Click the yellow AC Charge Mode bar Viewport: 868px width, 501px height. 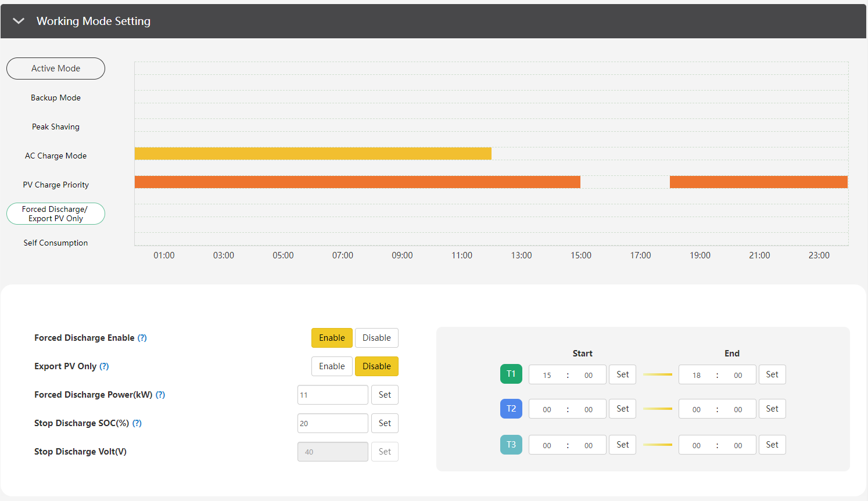313,153
